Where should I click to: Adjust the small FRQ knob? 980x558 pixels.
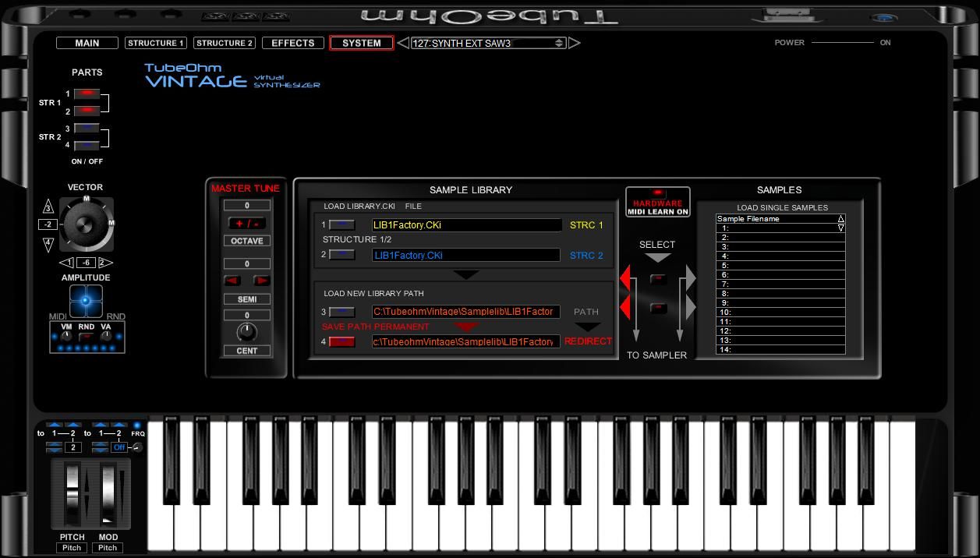[137, 447]
